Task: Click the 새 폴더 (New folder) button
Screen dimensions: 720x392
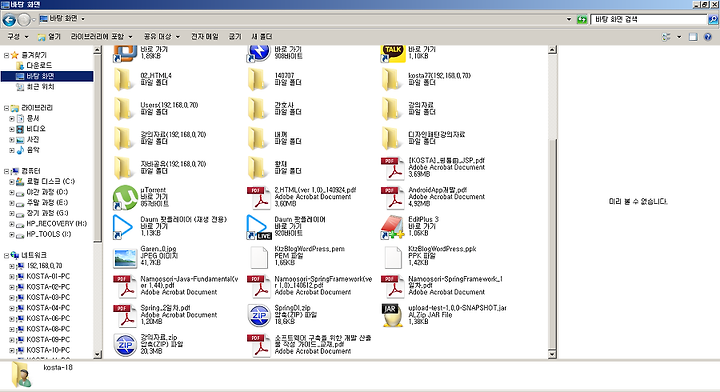Action: tap(262, 37)
